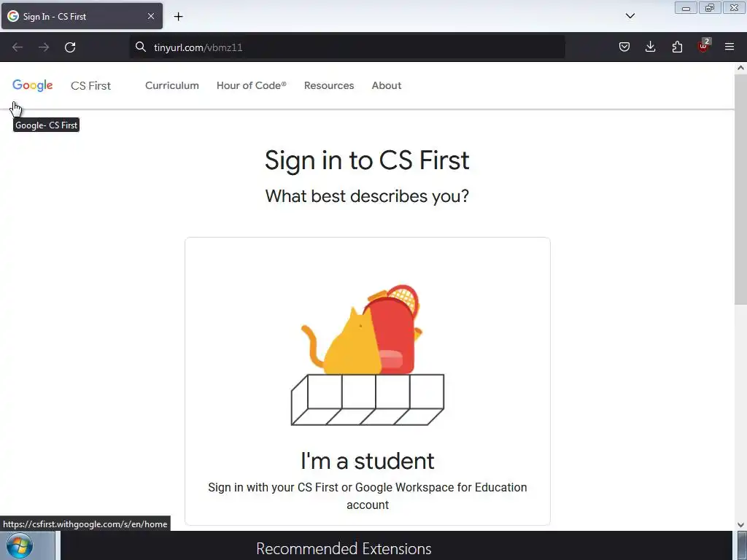
Task: Expand the list all tabs dropdown
Action: coord(630,16)
